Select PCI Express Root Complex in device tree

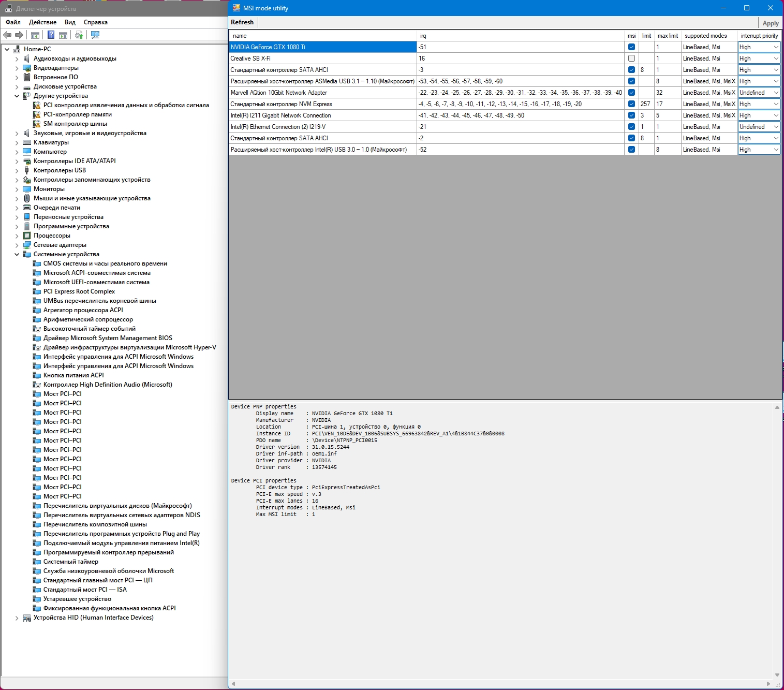click(79, 291)
